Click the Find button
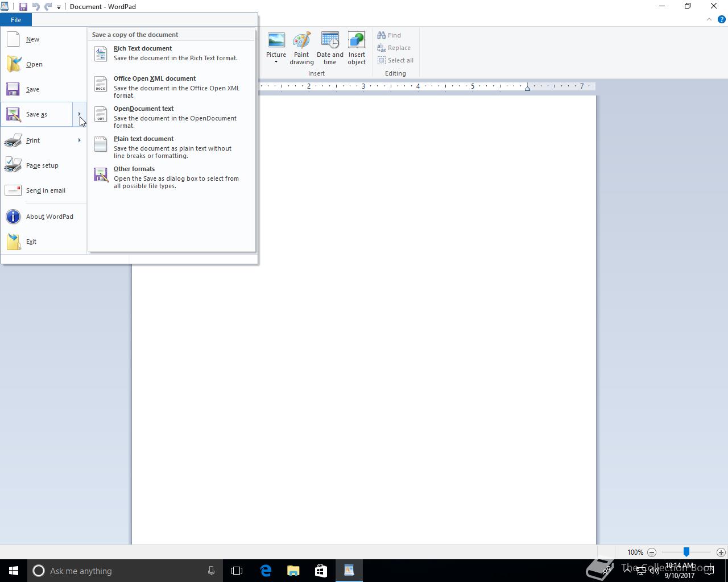The height and width of the screenshot is (582, 728). tap(389, 35)
